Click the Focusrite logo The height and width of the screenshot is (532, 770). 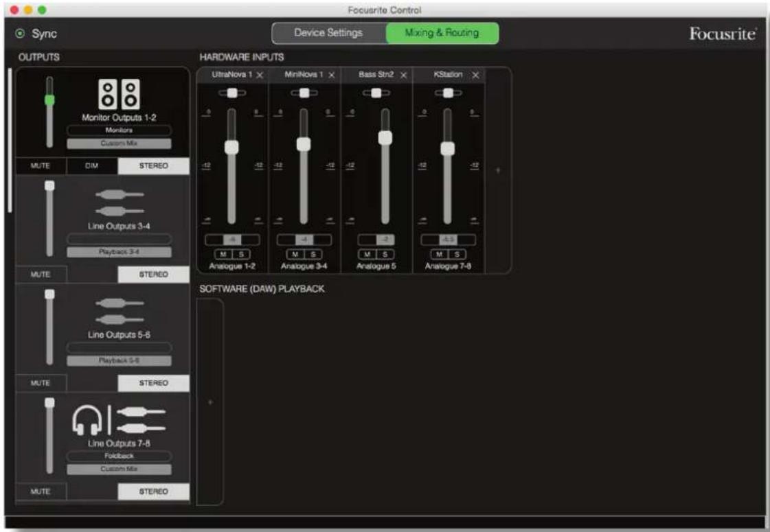coord(723,34)
